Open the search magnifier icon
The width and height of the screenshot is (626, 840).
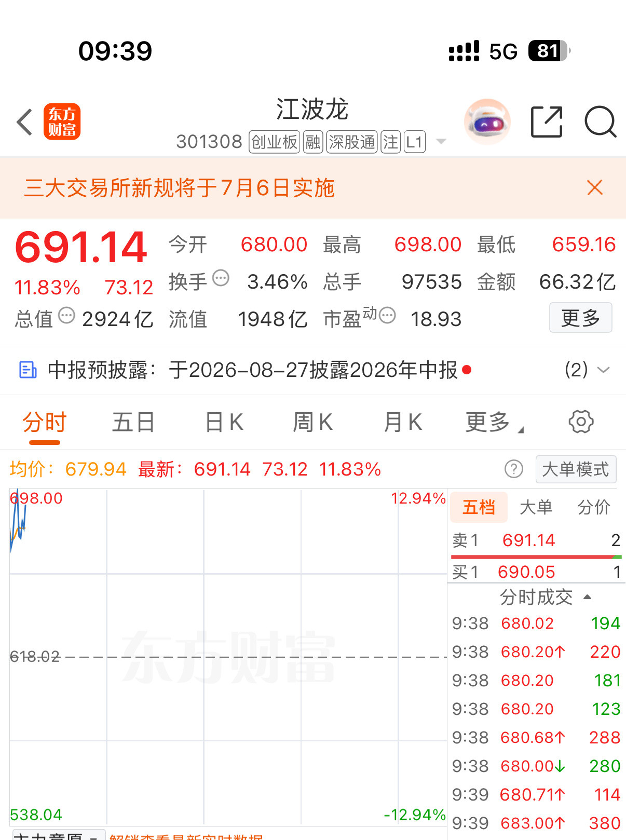pyautogui.click(x=601, y=122)
